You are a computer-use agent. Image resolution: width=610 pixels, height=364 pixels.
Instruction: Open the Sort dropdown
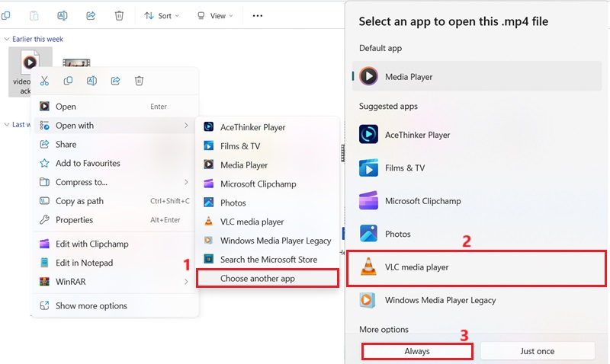tap(162, 16)
